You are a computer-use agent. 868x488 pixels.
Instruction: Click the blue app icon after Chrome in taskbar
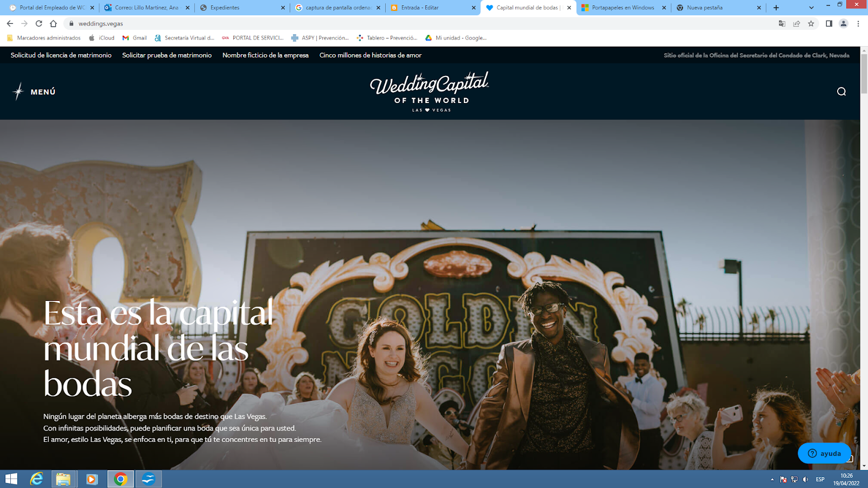[148, 479]
